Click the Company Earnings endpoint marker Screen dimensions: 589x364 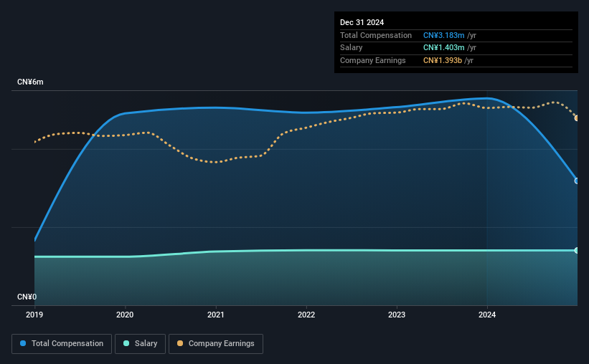[577, 118]
